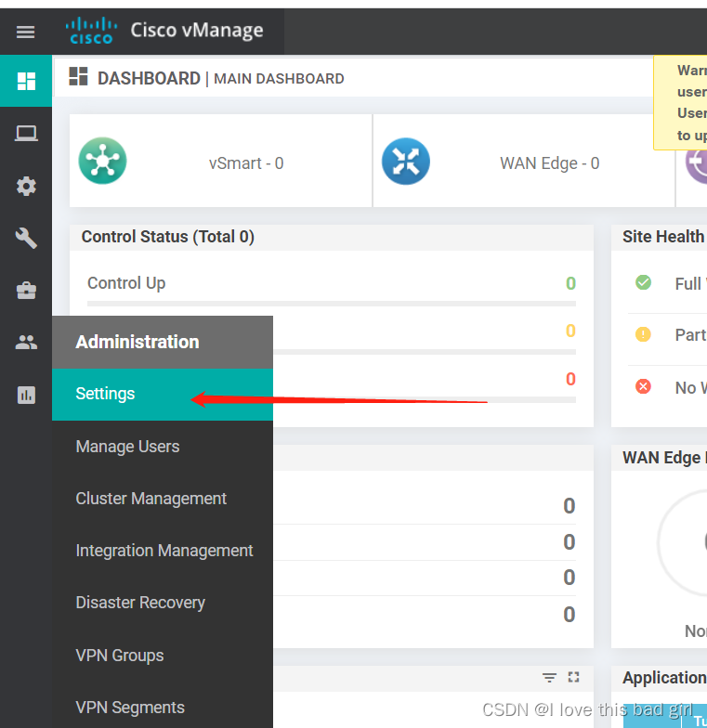Click the dashboard grid icon beside DASHBOARD
The height and width of the screenshot is (728, 707).
(78, 76)
